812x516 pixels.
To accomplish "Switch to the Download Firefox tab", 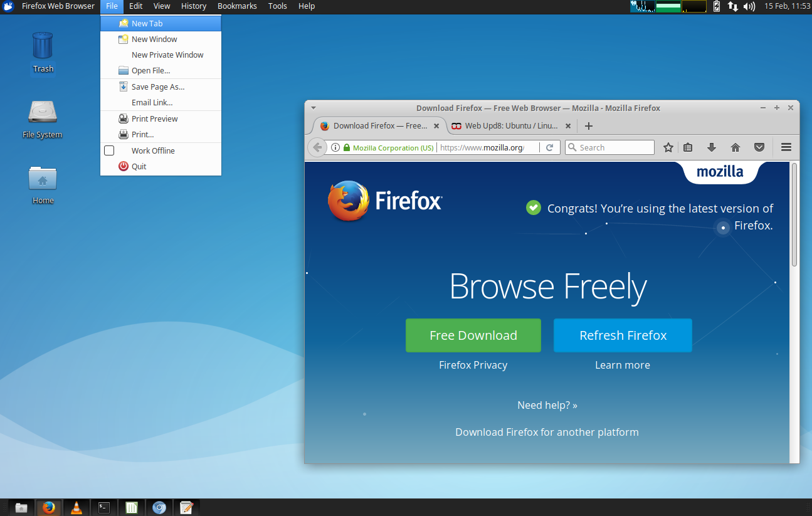I will [x=380, y=126].
